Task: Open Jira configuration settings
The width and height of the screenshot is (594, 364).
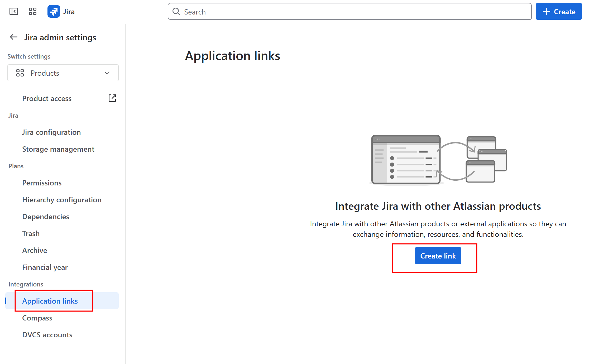Action: (51, 132)
